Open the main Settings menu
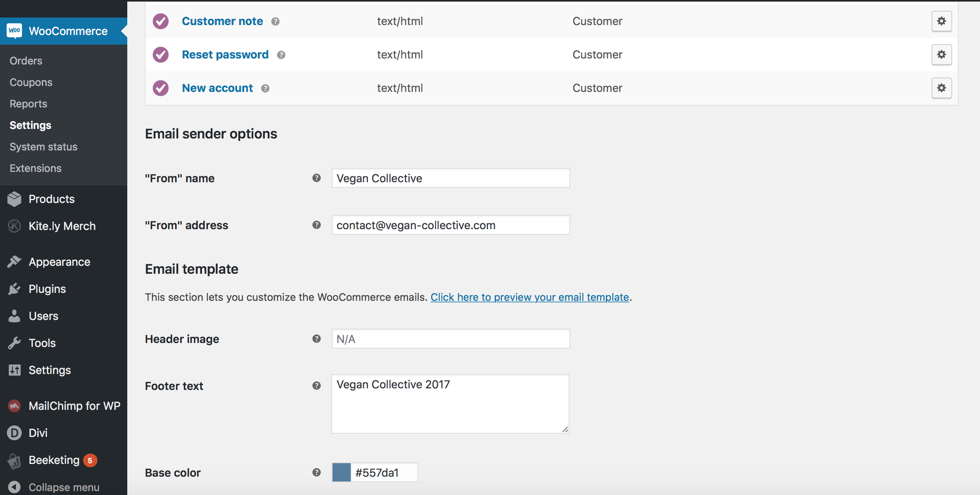This screenshot has width=980, height=495. pos(64,370)
